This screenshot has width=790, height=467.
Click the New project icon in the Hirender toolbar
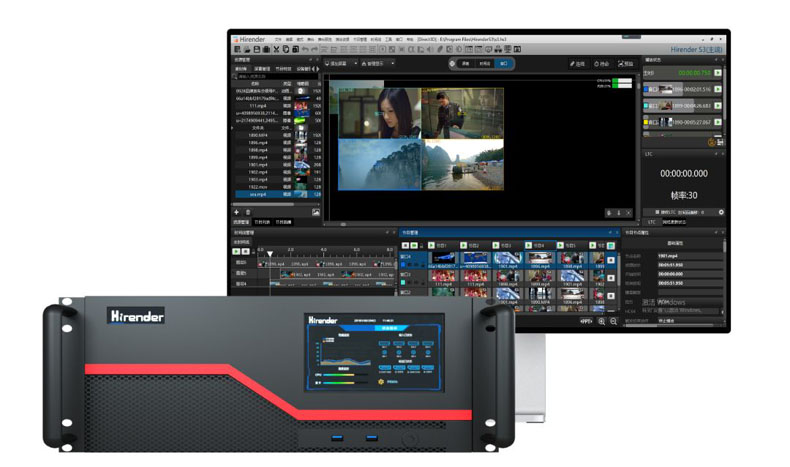237,49
